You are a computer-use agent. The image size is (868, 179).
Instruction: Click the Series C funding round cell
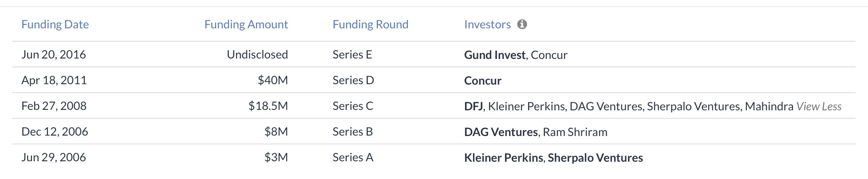353,106
